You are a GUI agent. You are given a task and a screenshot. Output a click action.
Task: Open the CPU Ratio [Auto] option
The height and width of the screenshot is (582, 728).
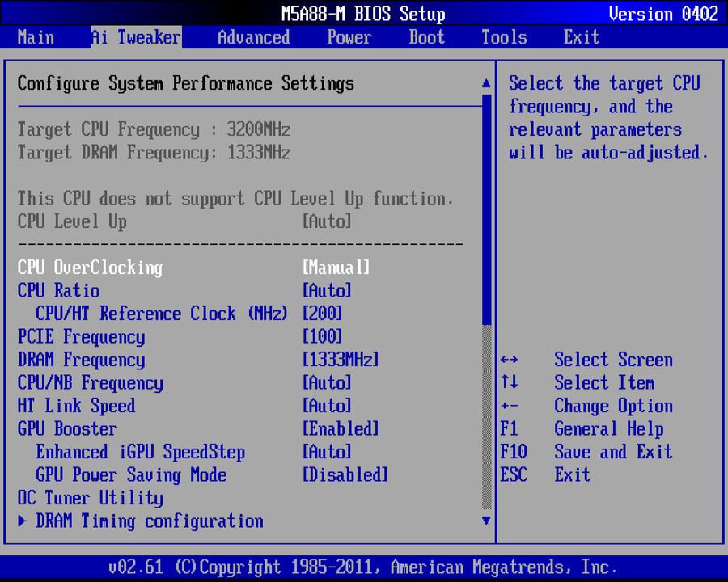(x=327, y=290)
